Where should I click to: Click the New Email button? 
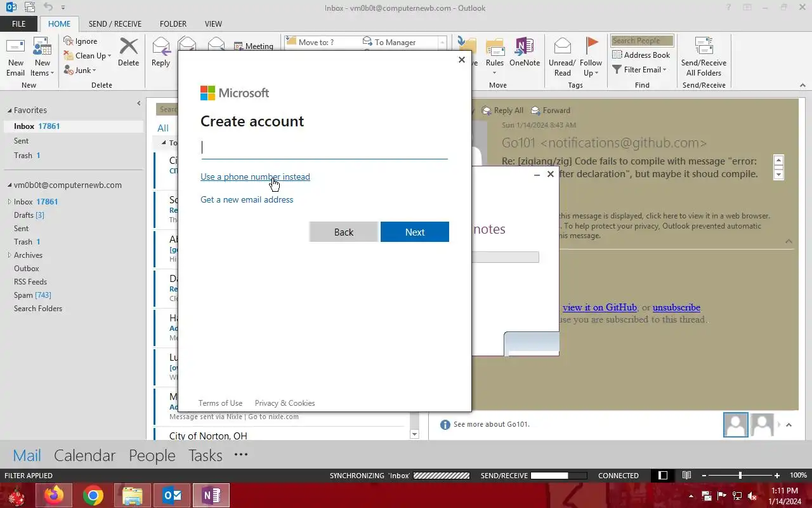coord(16,57)
